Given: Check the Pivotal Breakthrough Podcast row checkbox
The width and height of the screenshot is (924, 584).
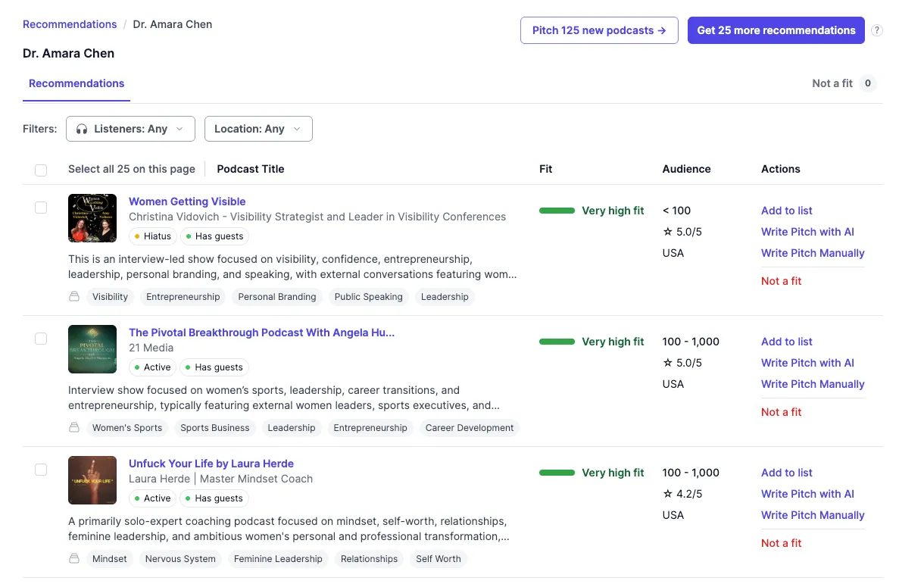Looking at the screenshot, I should (x=41, y=339).
